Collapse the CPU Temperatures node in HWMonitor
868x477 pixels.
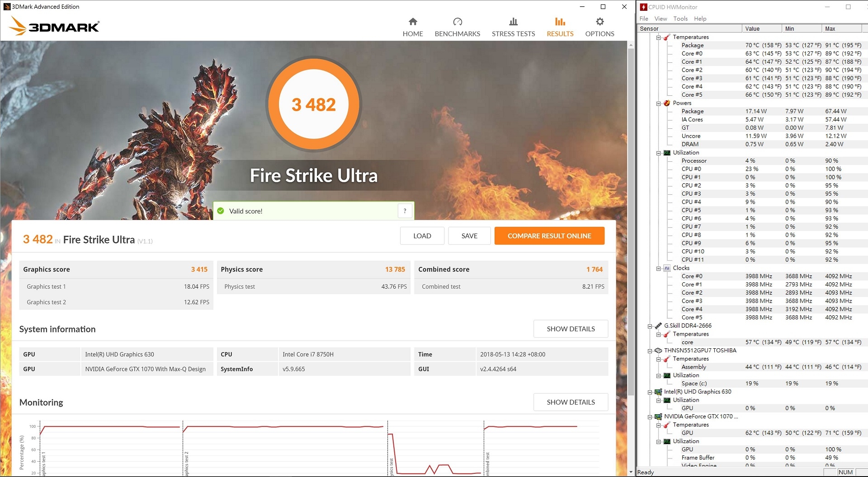pos(659,37)
